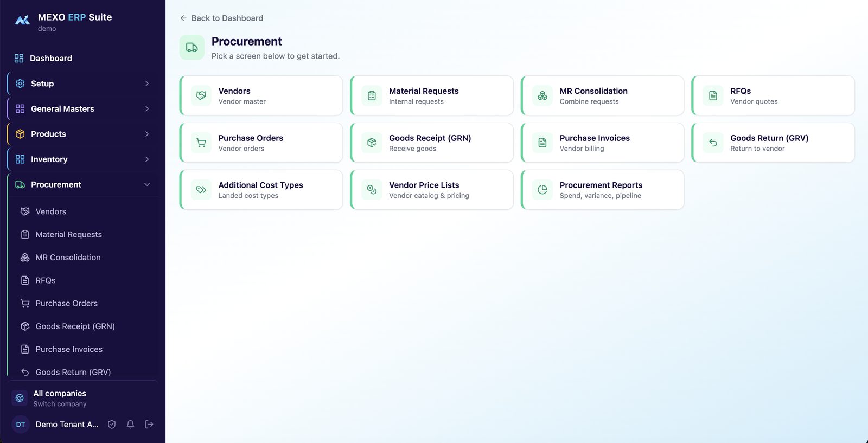
Task: Click the 'Vendor master' subtitle text
Action: (242, 101)
